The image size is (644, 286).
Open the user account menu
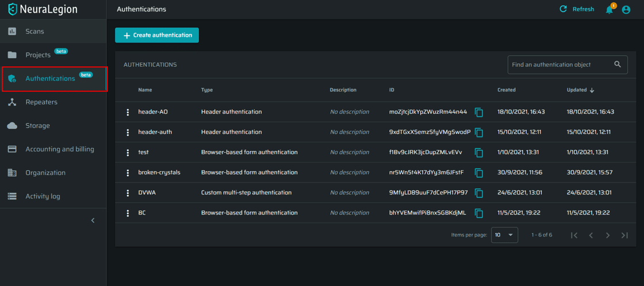626,9
